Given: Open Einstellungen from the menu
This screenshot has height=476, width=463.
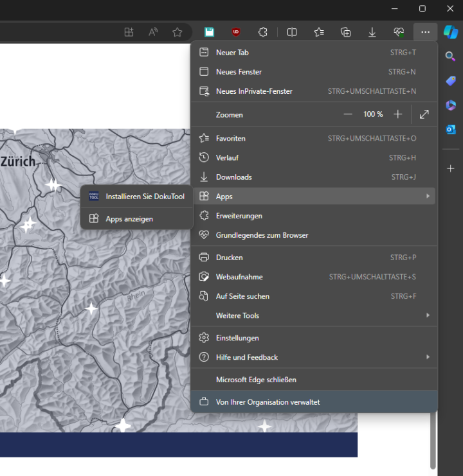Looking at the screenshot, I should click(237, 338).
